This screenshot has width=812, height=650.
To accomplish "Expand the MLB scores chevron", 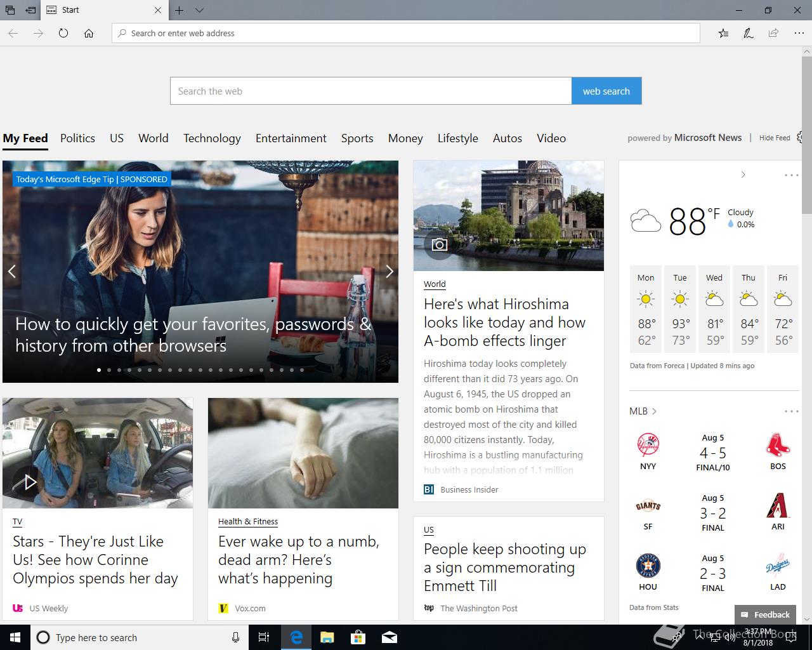I will point(654,411).
